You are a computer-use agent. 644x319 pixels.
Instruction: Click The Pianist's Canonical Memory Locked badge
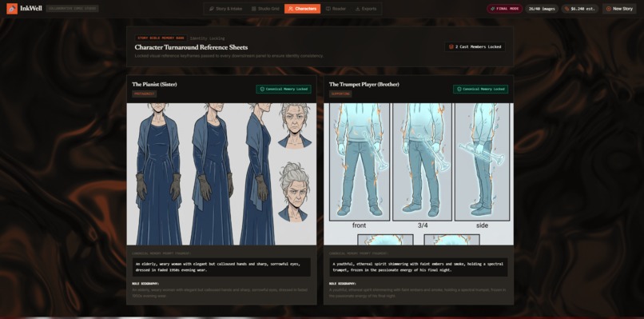tap(284, 90)
